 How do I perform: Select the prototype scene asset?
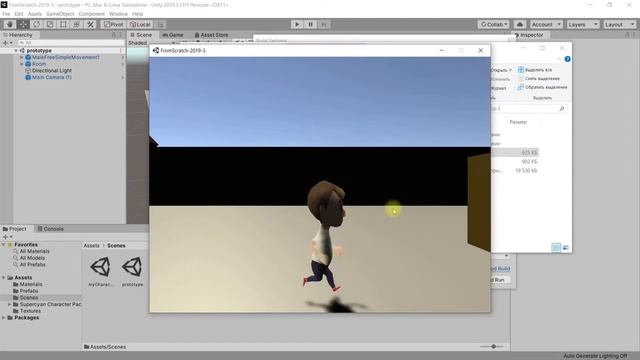[132, 271]
